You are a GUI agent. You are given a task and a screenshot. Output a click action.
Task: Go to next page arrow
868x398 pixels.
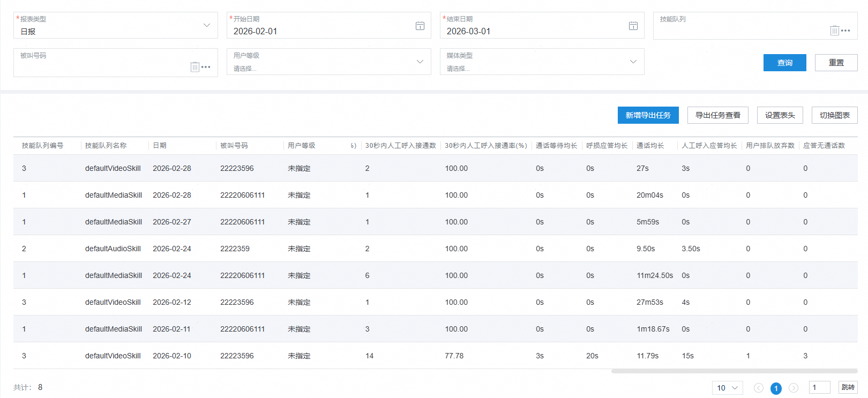794,388
